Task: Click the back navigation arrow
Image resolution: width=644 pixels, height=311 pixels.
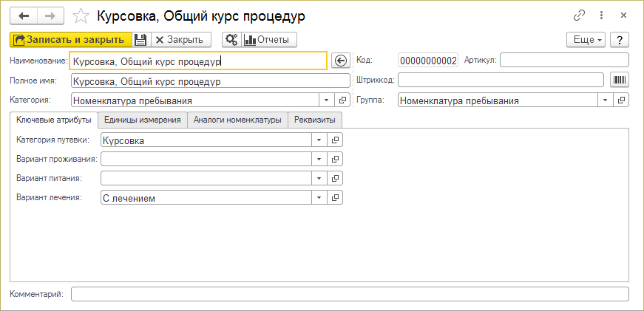Action: coord(23,16)
